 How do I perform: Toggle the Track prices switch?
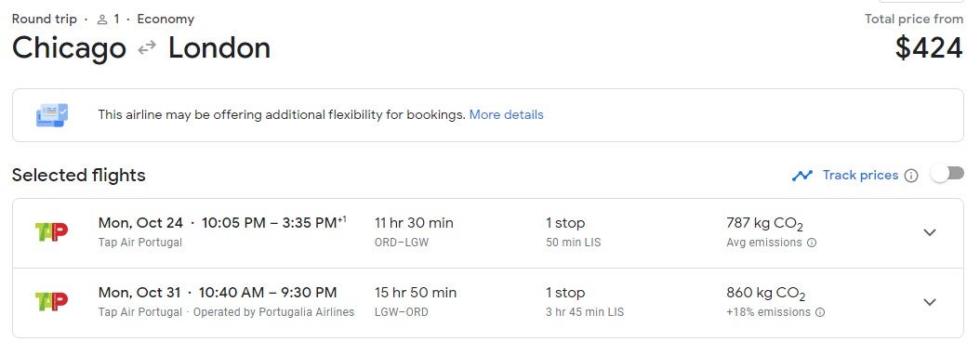(947, 175)
